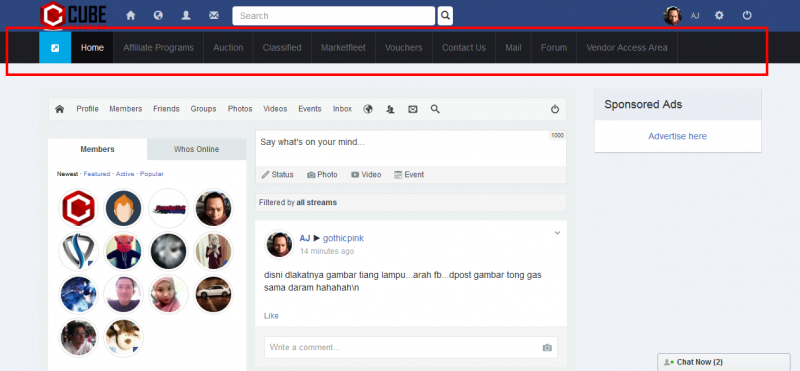
Task: Open the Chat Now (2) bar
Action: point(724,362)
